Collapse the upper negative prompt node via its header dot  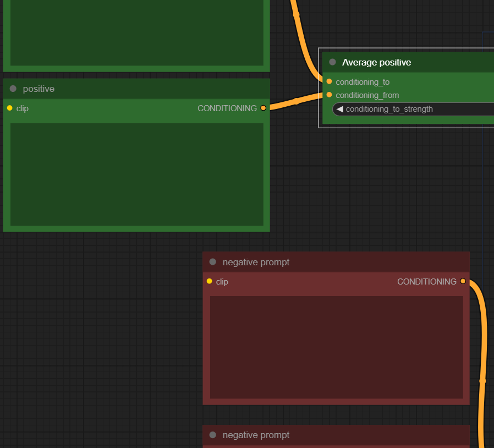(x=212, y=262)
